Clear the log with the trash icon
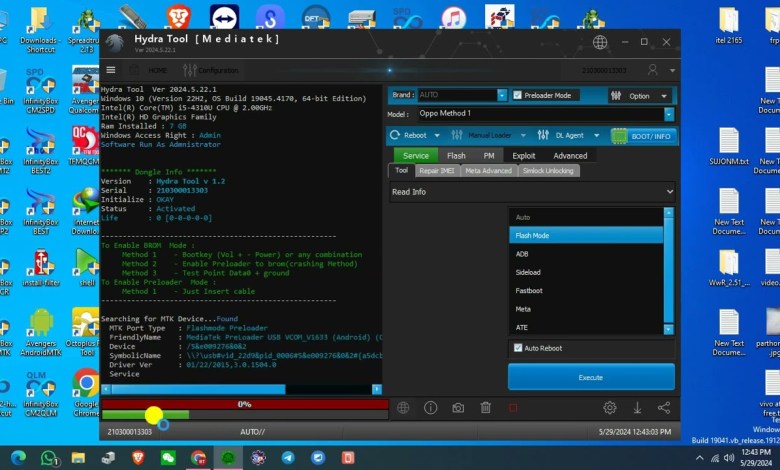Viewport: 780px width, 470px height. coord(485,407)
